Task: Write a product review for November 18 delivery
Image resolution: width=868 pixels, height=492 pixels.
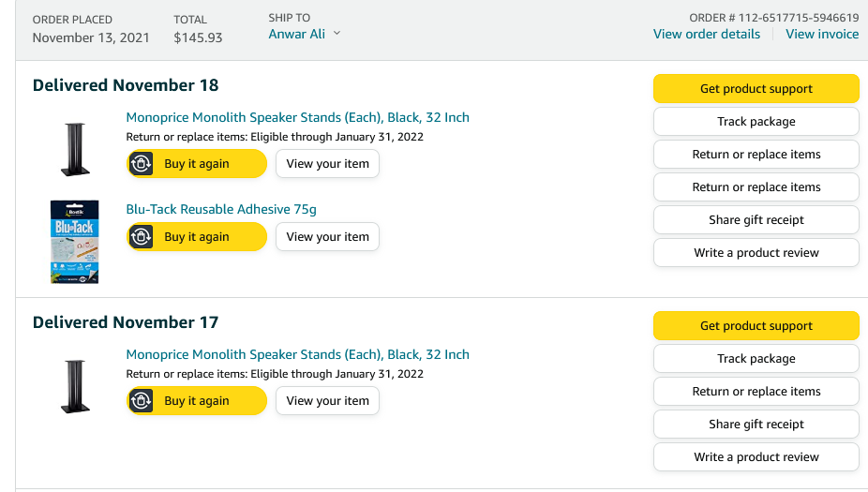Action: pyautogui.click(x=756, y=253)
